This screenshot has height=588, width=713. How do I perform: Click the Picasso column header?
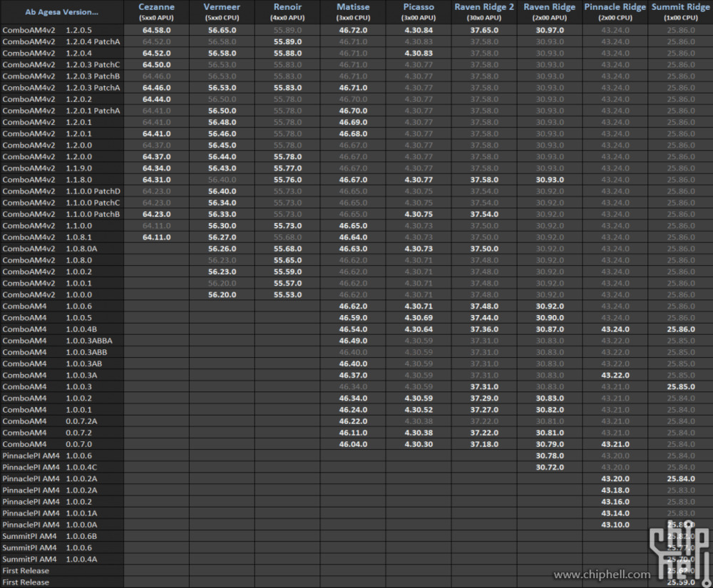419,12
